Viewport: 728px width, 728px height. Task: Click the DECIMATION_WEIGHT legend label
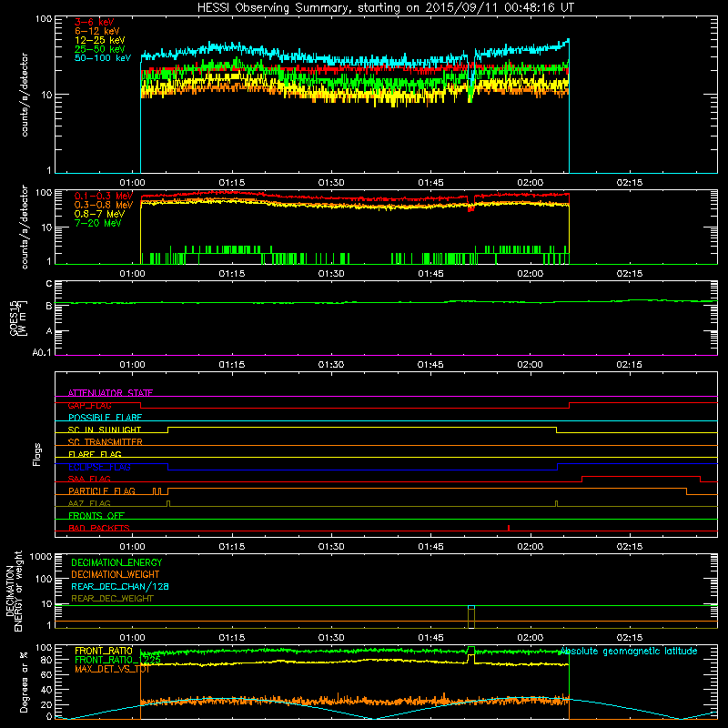click(x=116, y=574)
